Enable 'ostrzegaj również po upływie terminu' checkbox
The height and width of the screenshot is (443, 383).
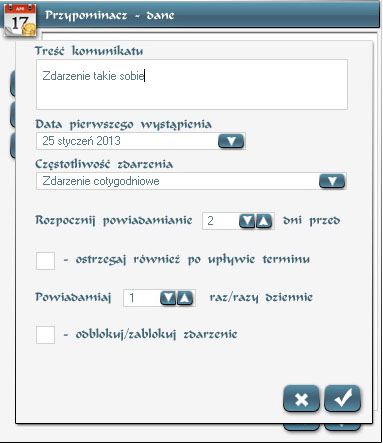pos(45,260)
